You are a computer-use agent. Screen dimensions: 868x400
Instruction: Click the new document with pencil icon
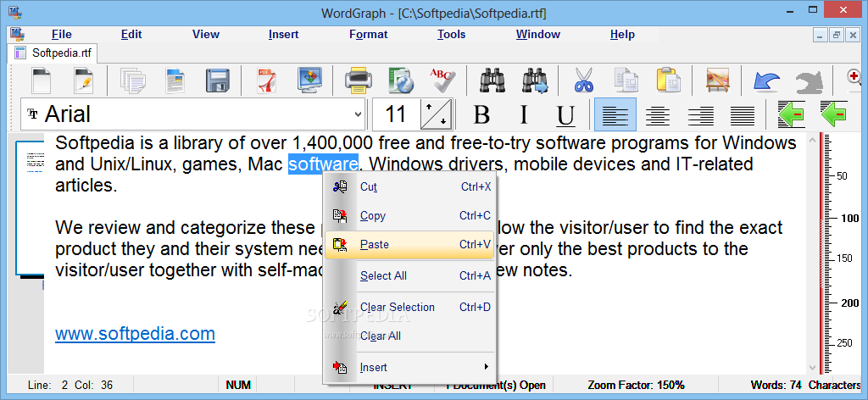(84, 81)
